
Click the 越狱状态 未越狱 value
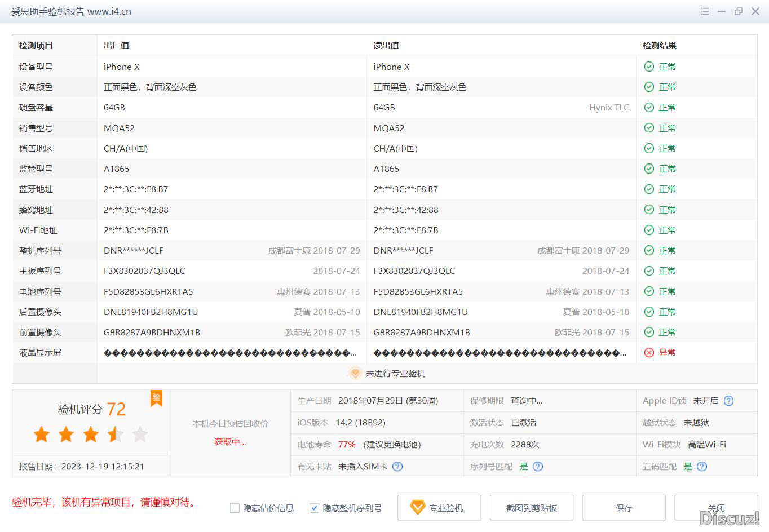[x=696, y=423]
